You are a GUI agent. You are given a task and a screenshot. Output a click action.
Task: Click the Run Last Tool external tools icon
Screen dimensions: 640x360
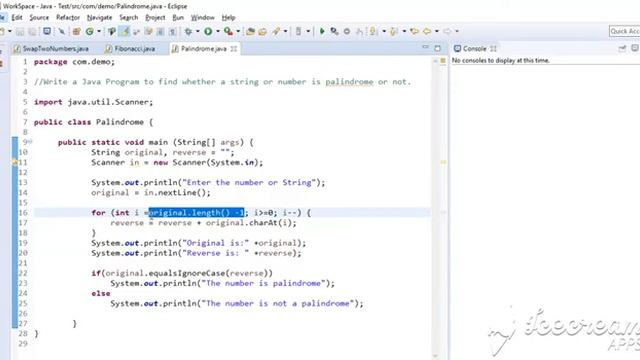[x=228, y=31]
